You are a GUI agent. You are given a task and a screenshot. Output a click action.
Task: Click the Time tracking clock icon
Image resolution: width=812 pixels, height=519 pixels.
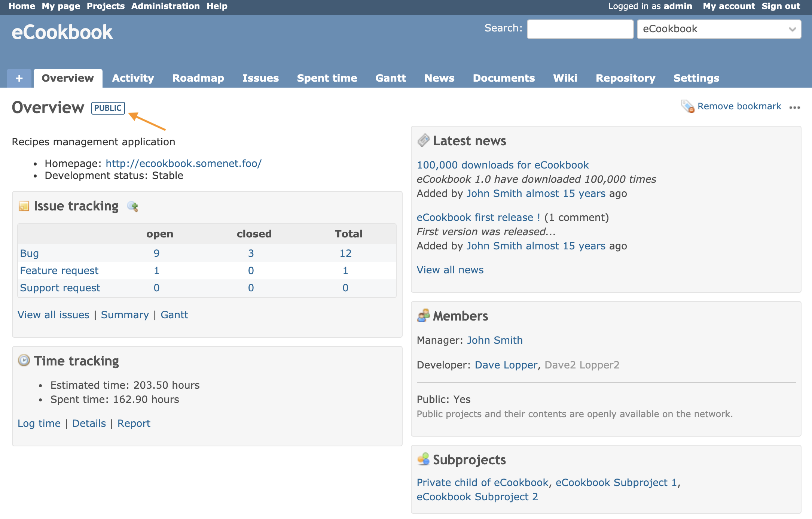[x=24, y=361]
